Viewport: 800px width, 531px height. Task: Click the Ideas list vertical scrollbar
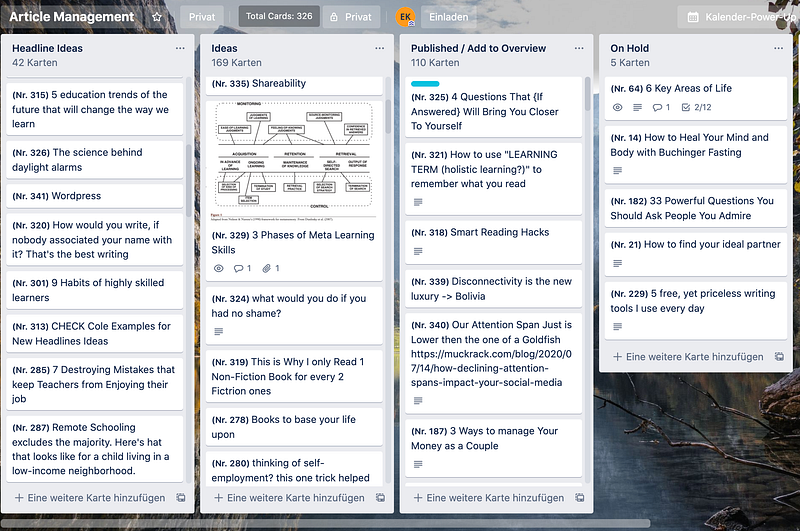pos(388,116)
